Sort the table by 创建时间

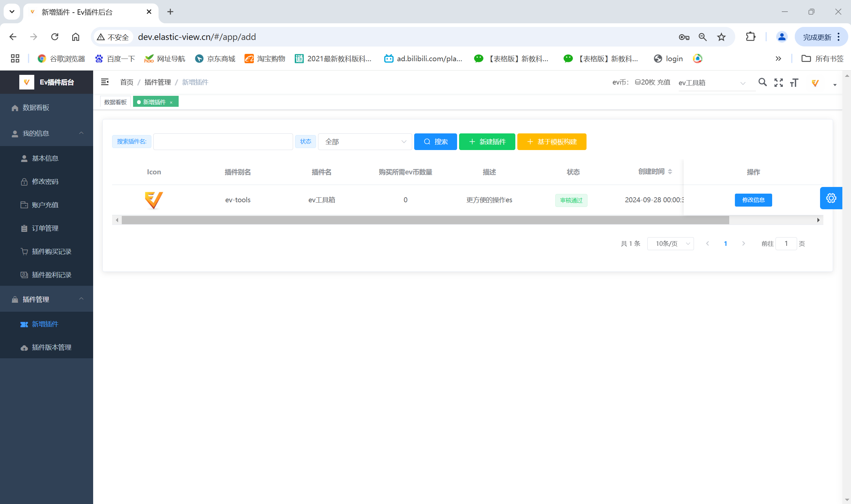click(670, 172)
